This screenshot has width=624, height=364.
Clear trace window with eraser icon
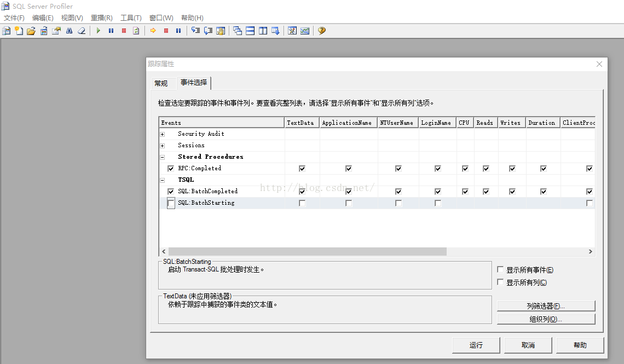(x=82, y=31)
